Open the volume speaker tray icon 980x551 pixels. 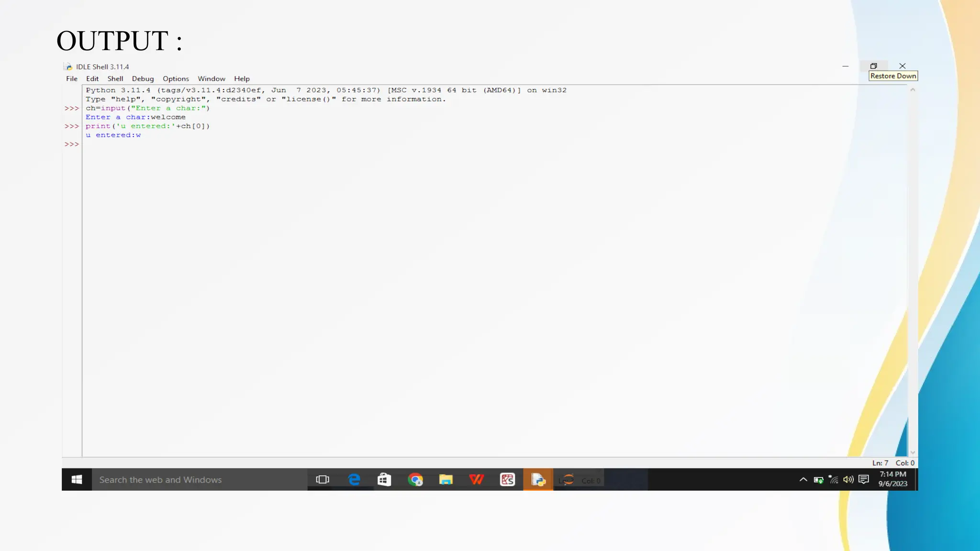pos(848,479)
